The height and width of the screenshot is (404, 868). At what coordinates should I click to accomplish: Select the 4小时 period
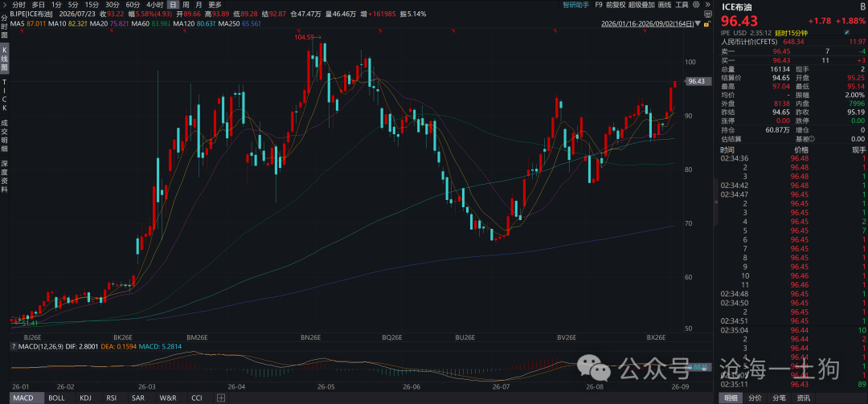(154, 5)
